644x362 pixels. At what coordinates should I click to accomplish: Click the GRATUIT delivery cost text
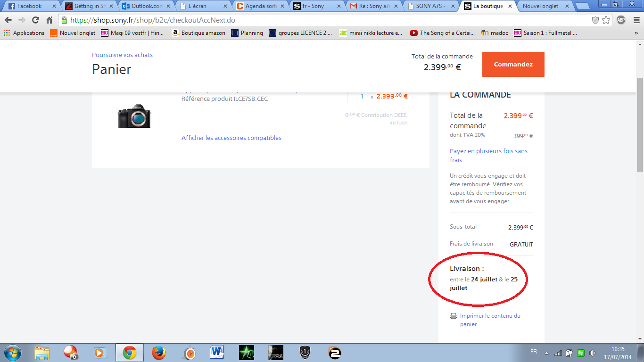[x=521, y=244]
